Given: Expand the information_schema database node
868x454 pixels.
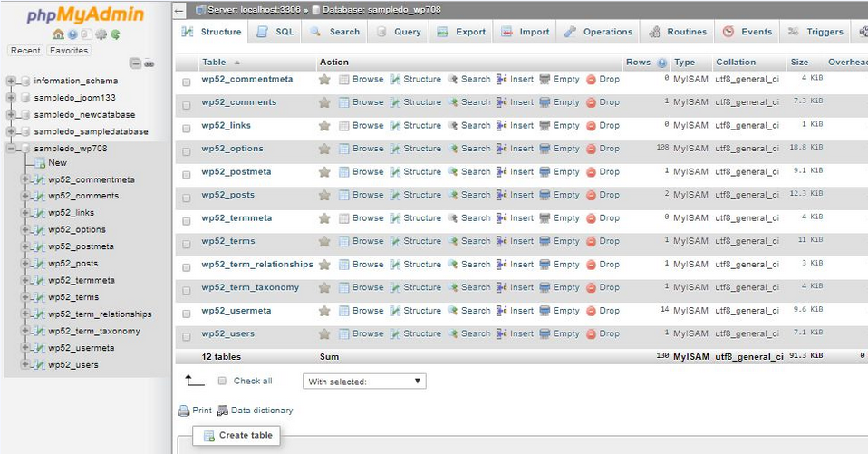Looking at the screenshot, I should click(11, 81).
